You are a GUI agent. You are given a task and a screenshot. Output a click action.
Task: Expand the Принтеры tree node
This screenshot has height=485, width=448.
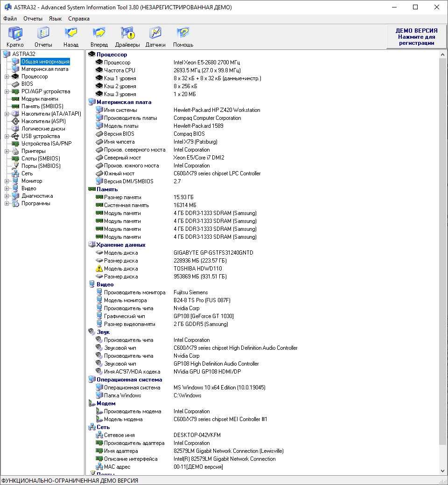[7, 151]
